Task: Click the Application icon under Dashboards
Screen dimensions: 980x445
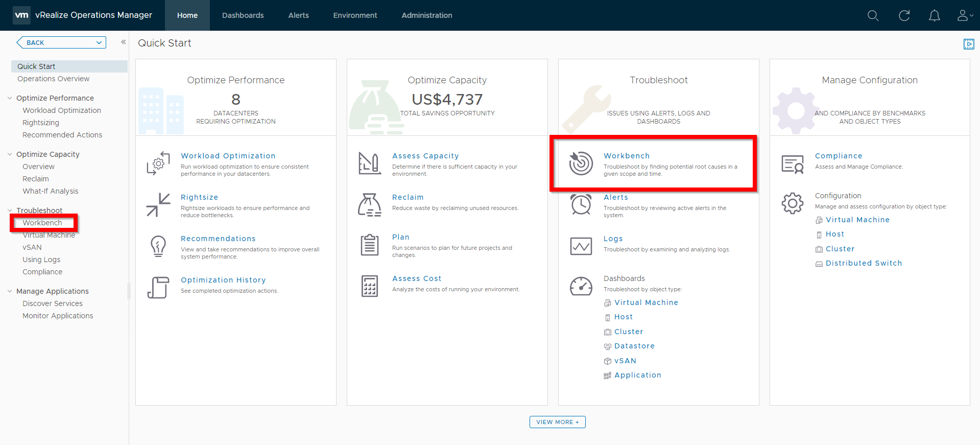Action: click(x=608, y=376)
